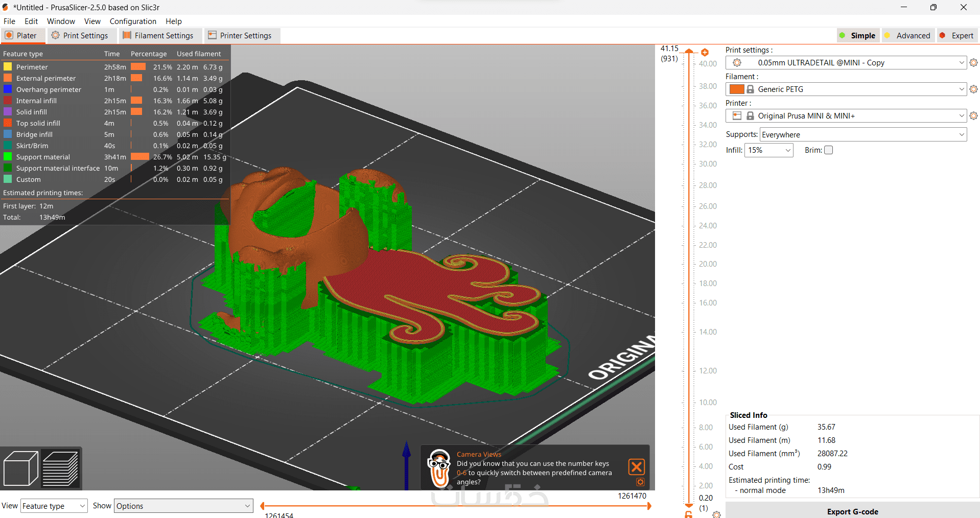
Task: Open the Supports dropdown
Action: click(864, 135)
